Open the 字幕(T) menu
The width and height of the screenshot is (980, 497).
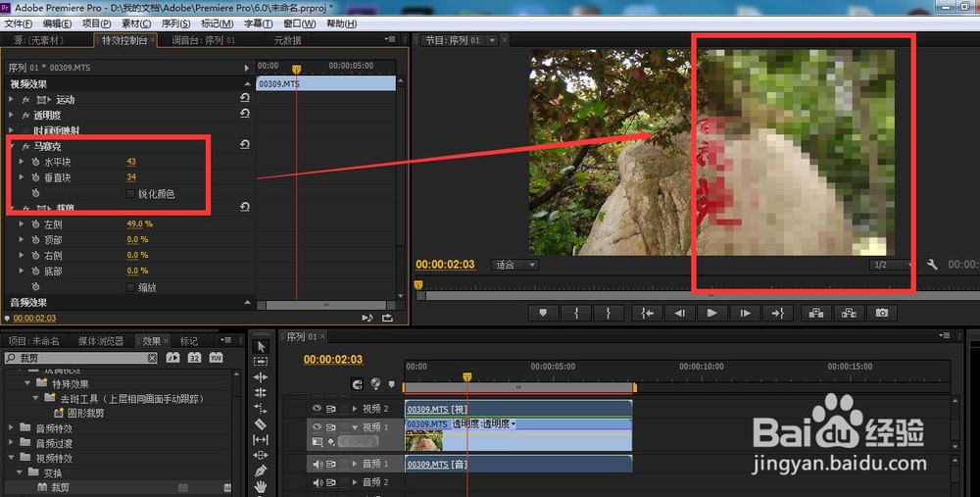[258, 24]
